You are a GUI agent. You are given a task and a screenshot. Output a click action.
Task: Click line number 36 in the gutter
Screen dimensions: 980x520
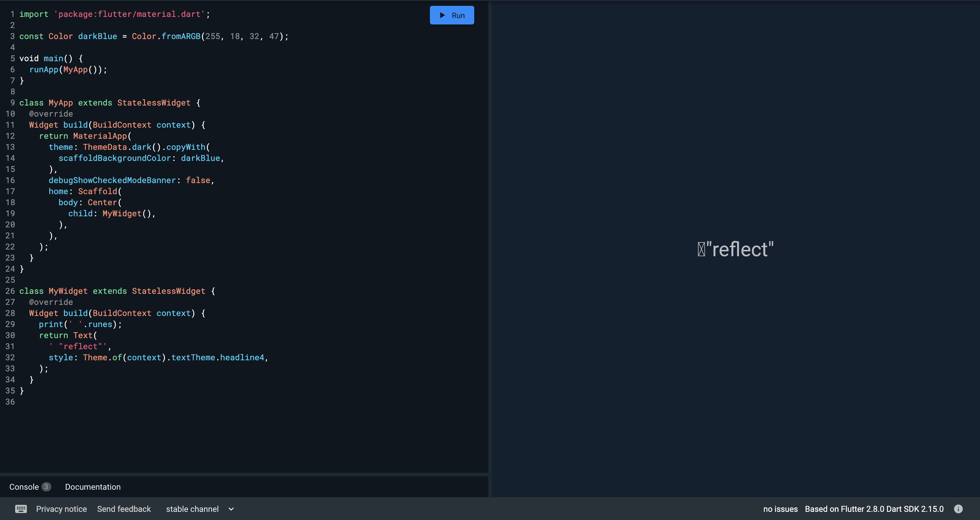pyautogui.click(x=10, y=402)
